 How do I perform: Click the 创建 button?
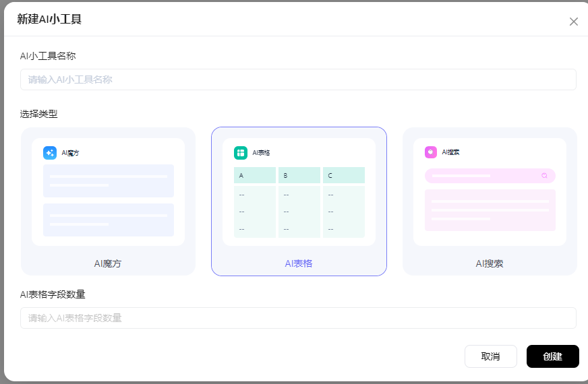[553, 356]
